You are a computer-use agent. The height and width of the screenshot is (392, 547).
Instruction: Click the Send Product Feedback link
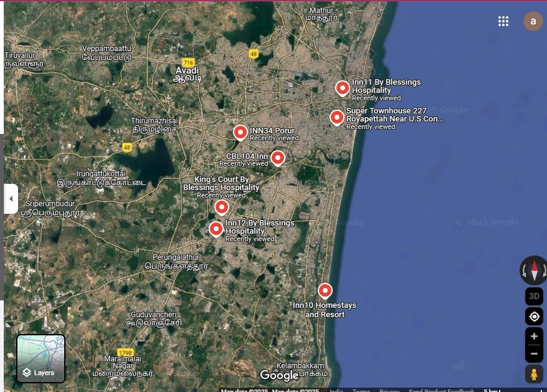(441, 390)
